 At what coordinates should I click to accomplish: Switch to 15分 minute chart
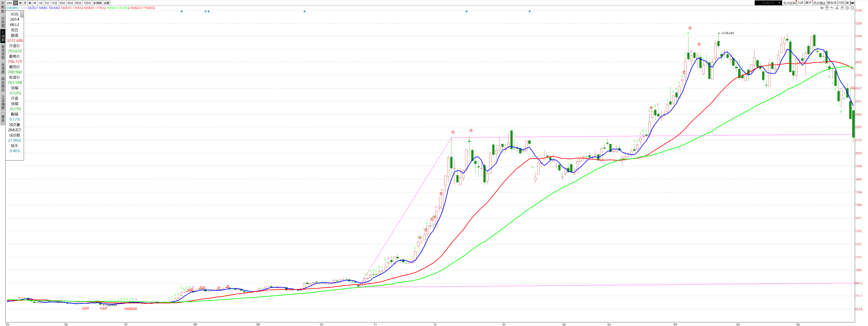coord(54,3)
